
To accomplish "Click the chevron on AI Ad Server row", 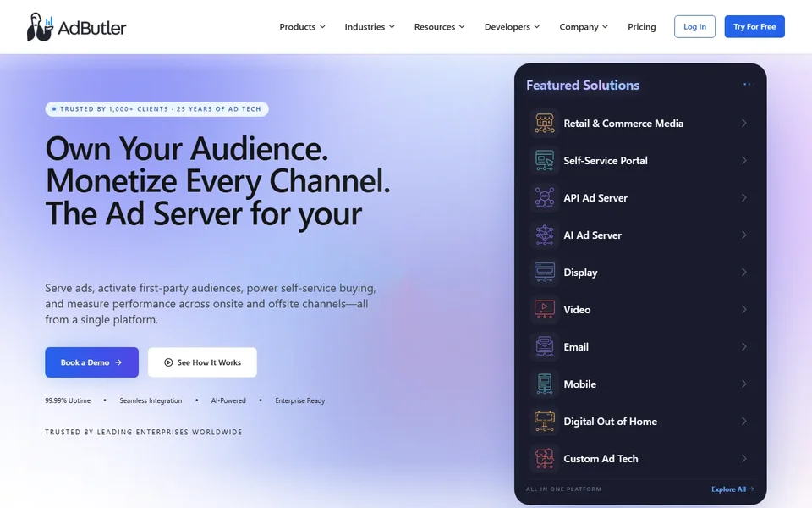I will point(744,235).
